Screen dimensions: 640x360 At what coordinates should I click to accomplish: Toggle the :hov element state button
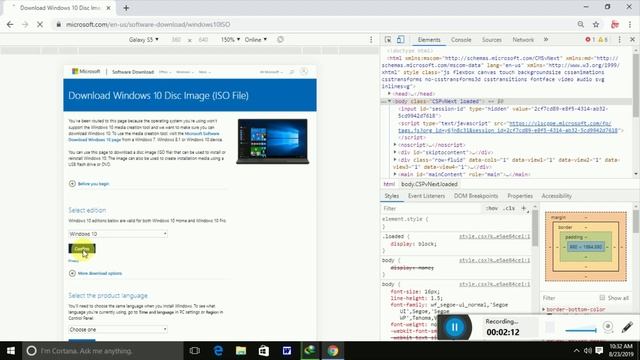(x=492, y=208)
